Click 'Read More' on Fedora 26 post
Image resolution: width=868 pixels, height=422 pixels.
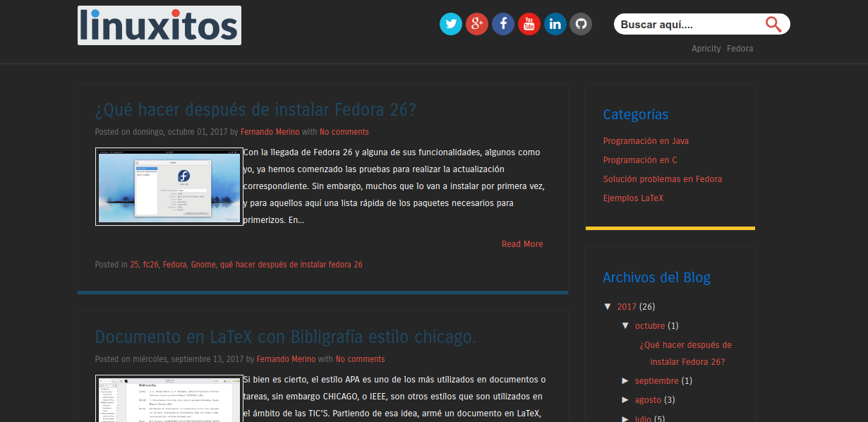pos(522,244)
